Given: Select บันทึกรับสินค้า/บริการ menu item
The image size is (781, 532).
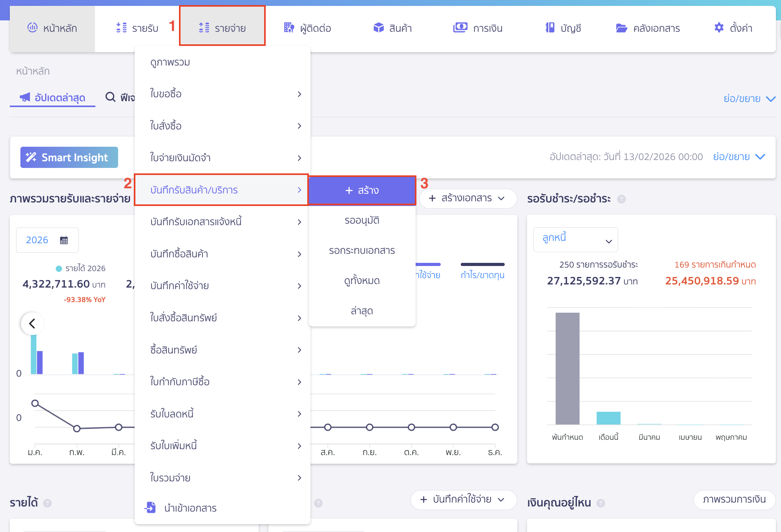Looking at the screenshot, I should (x=221, y=190).
